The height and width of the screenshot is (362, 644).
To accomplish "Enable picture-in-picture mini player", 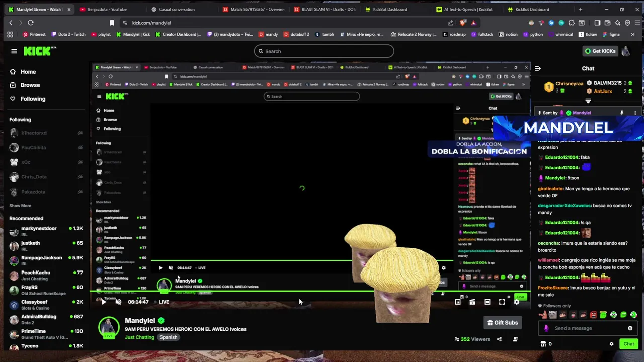I will click(457, 302).
